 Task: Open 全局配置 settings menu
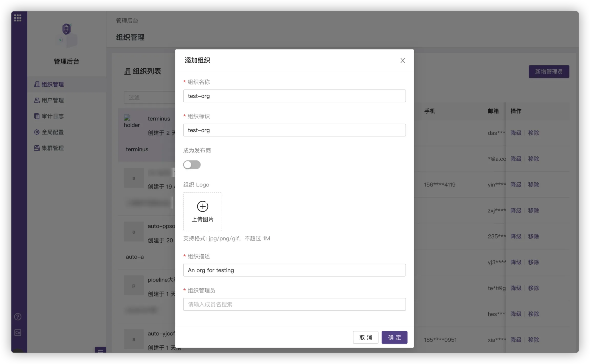tap(52, 132)
